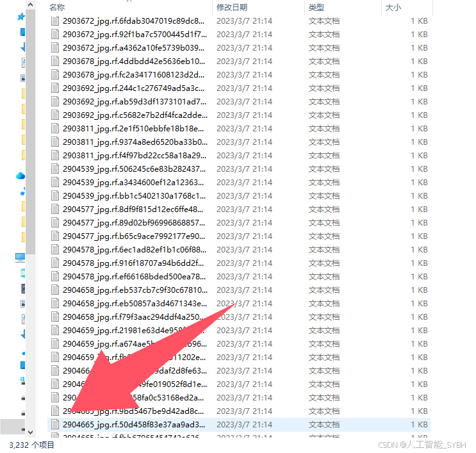Click 1 KB size of 2903672_jpg.rf.6fdab3047019c89dc8...
Image resolution: width=476 pixels, height=453 pixels.
coord(419,21)
